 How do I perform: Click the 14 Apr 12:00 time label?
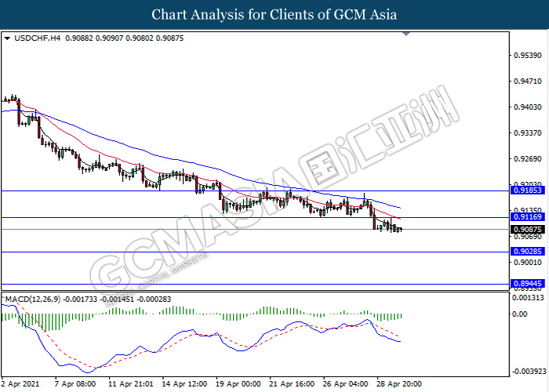point(184,384)
